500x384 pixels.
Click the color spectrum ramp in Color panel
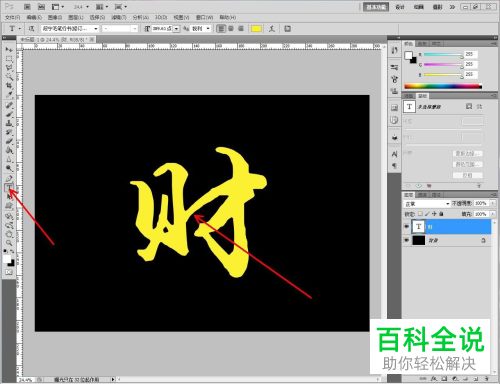443,86
